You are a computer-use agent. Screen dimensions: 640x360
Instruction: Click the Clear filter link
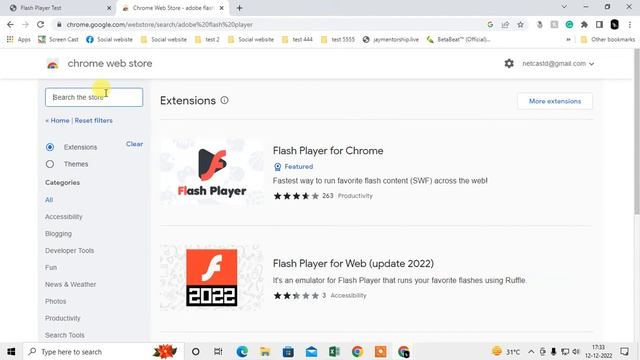click(x=134, y=144)
